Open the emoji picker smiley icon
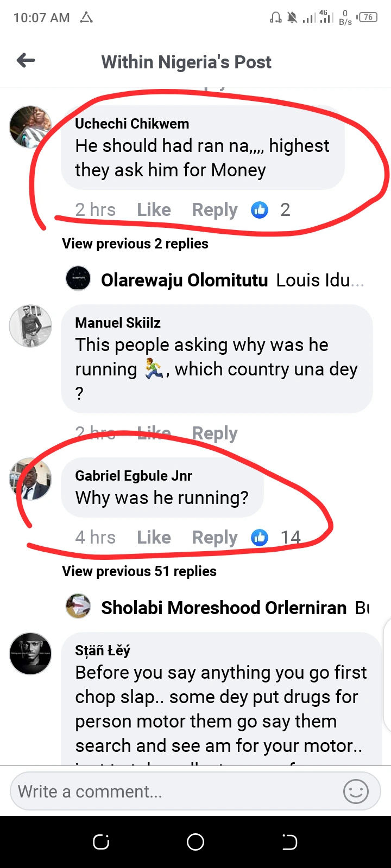 click(x=356, y=792)
